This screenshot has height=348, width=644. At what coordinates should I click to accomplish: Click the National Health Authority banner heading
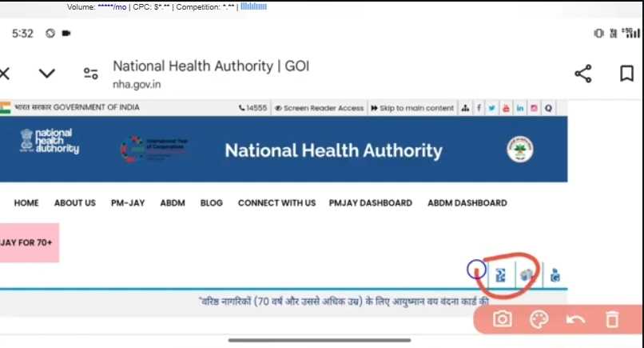click(x=333, y=150)
